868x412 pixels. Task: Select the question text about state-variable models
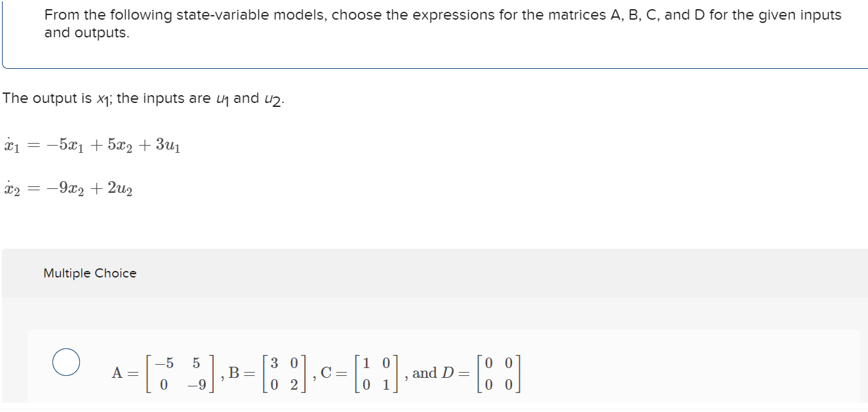pos(443,15)
